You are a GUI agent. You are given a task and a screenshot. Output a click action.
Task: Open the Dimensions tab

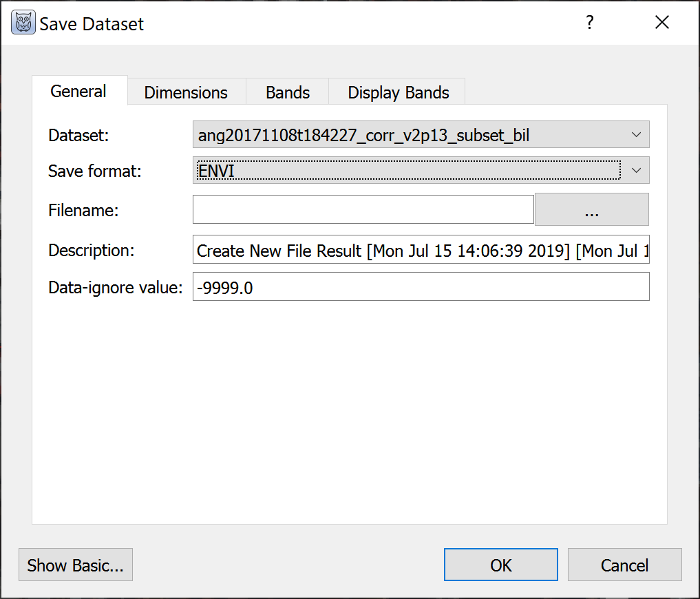186,93
